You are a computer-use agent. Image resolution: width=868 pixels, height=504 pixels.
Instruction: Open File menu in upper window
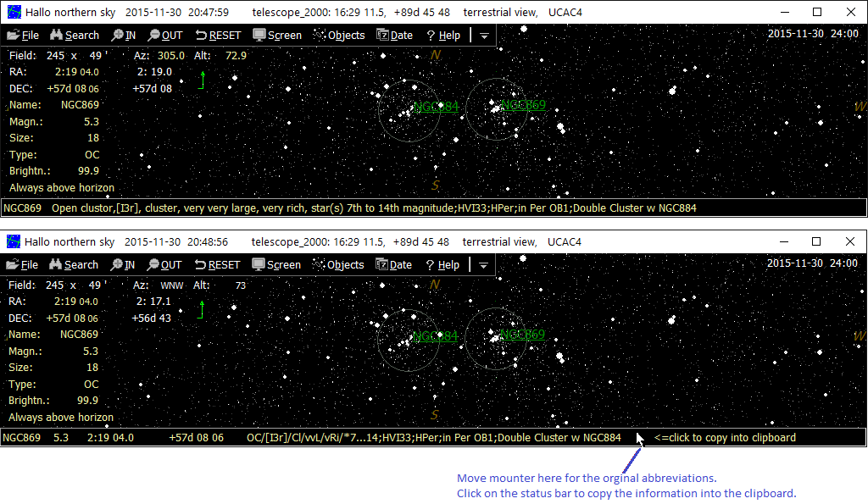pyautogui.click(x=23, y=35)
